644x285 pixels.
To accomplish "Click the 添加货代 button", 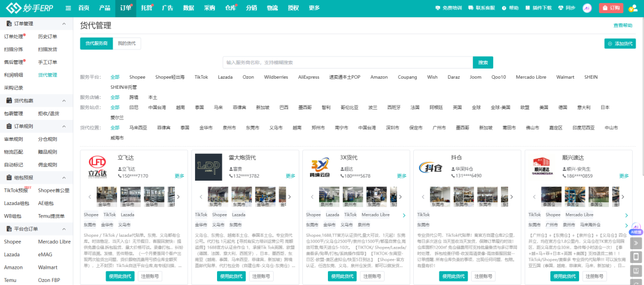I will [620, 44].
